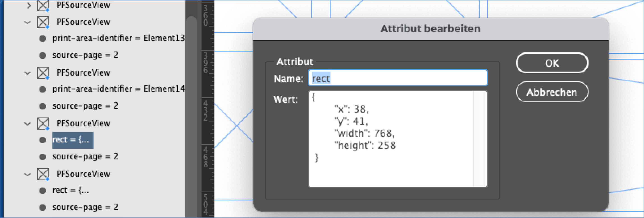Image resolution: width=644 pixels, height=218 pixels.
Task: Click the bullet icon beside the highlighted rect attribute
Action: click(43, 140)
